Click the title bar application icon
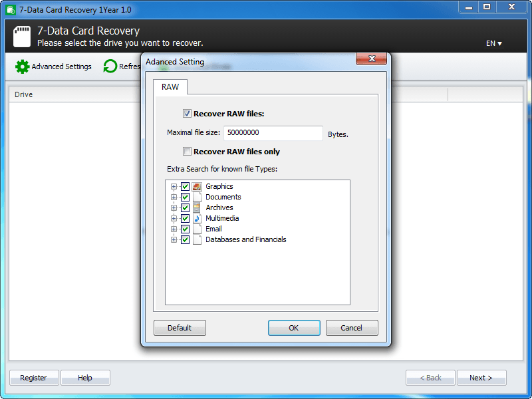Screen dimensions: 532x399 point(11,10)
